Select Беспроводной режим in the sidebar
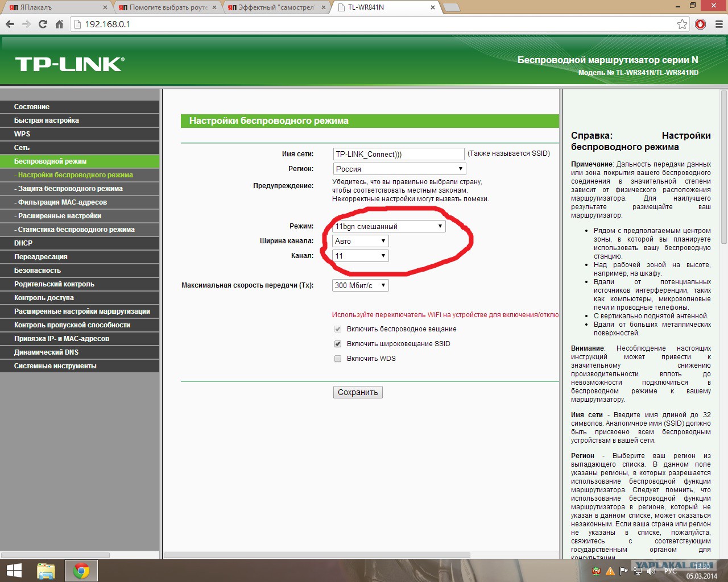This screenshot has height=582, width=728. (x=80, y=161)
